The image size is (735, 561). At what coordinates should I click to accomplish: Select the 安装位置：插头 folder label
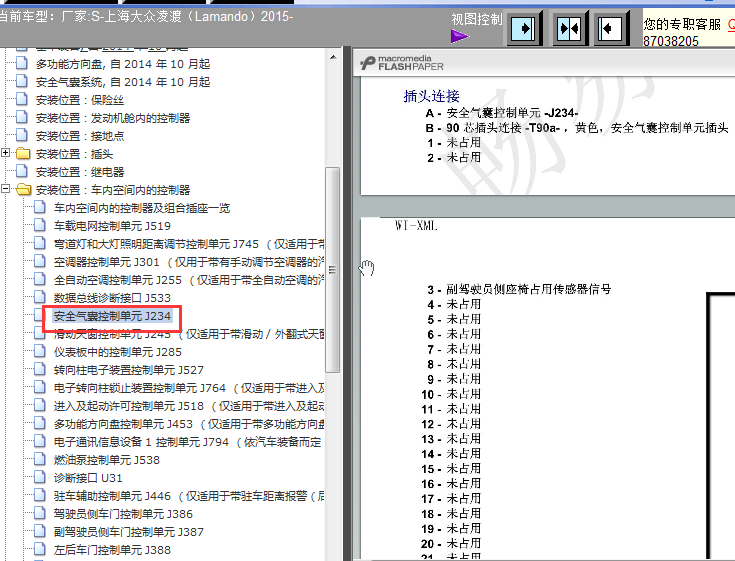[74, 154]
